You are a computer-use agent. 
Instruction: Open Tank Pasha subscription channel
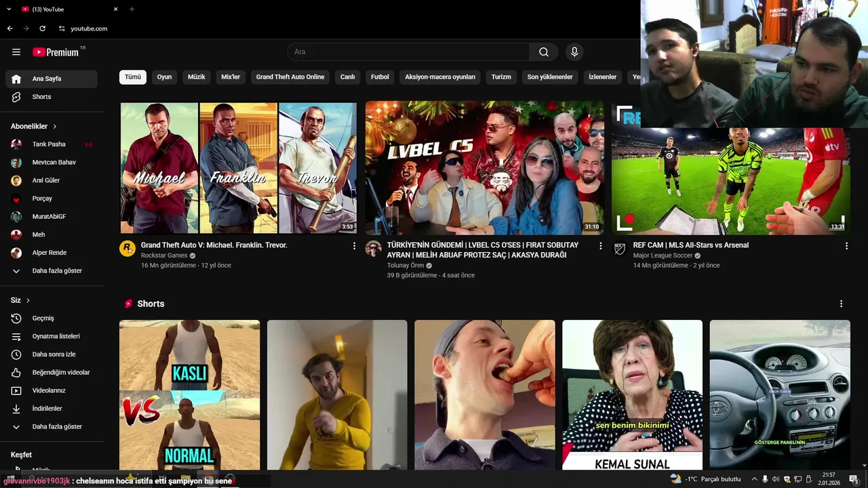pyautogui.click(x=52, y=144)
